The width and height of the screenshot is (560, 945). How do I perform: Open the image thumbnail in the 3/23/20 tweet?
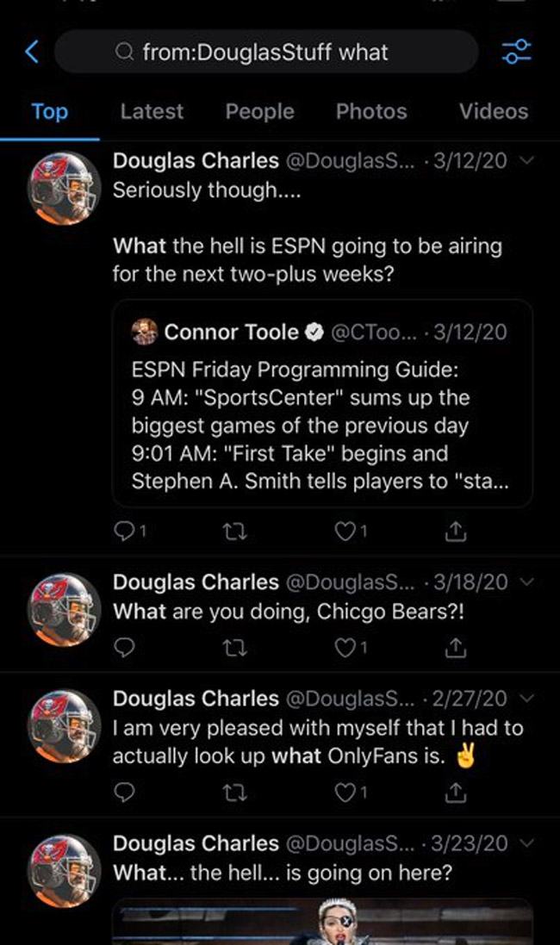click(x=322, y=921)
